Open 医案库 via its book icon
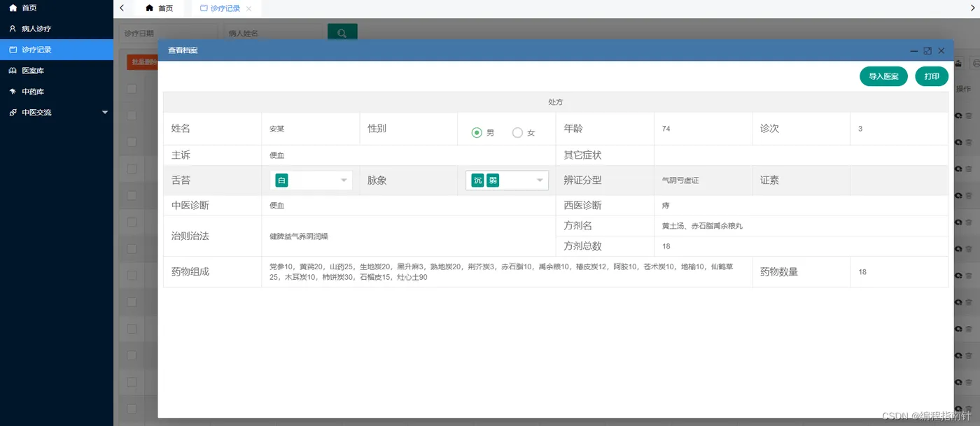Screen dimensions: 980x426 tap(13, 71)
